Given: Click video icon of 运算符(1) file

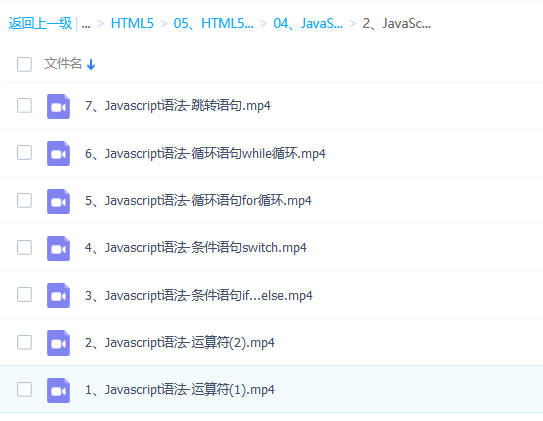Looking at the screenshot, I should click(58, 390).
